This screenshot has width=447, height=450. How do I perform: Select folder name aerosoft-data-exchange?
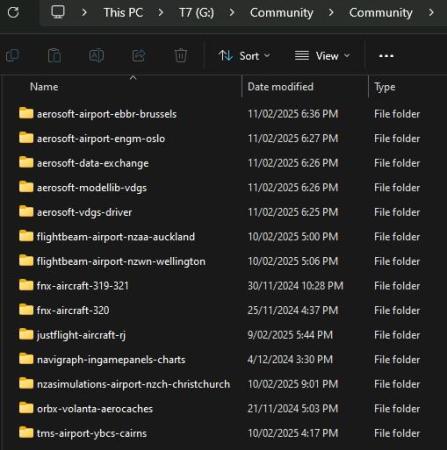coord(93,163)
